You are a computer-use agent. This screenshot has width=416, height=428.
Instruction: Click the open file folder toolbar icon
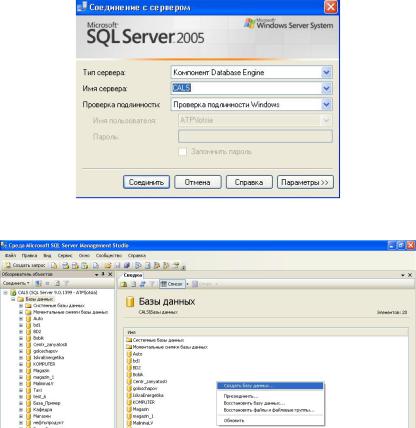pyautogui.click(x=108, y=266)
